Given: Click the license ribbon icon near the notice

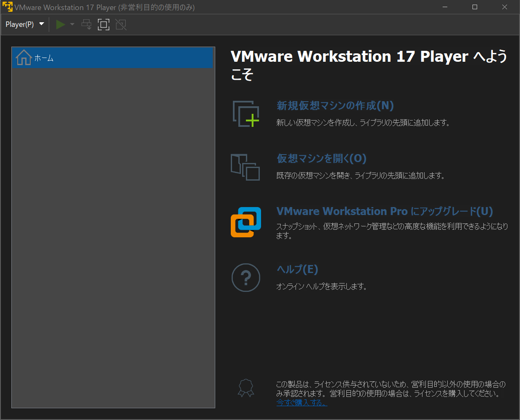Looking at the screenshot, I should (x=245, y=388).
